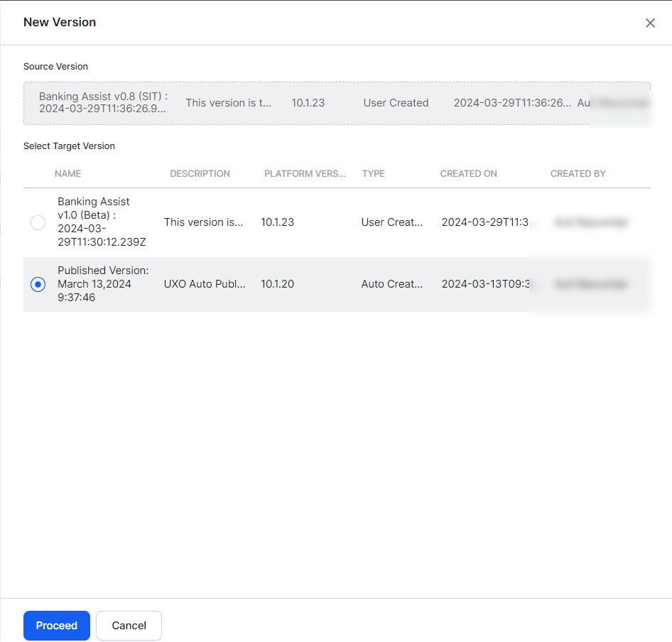Click the Banking Assist v0.8 (SIT) source version
This screenshot has height=642, width=672.
tap(103, 102)
